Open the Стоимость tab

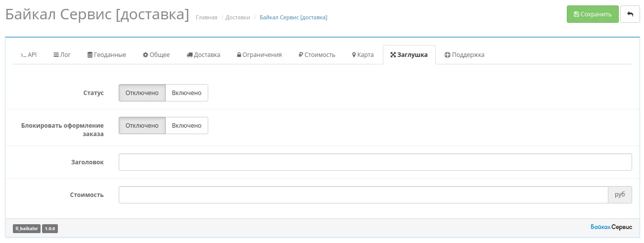point(317,55)
